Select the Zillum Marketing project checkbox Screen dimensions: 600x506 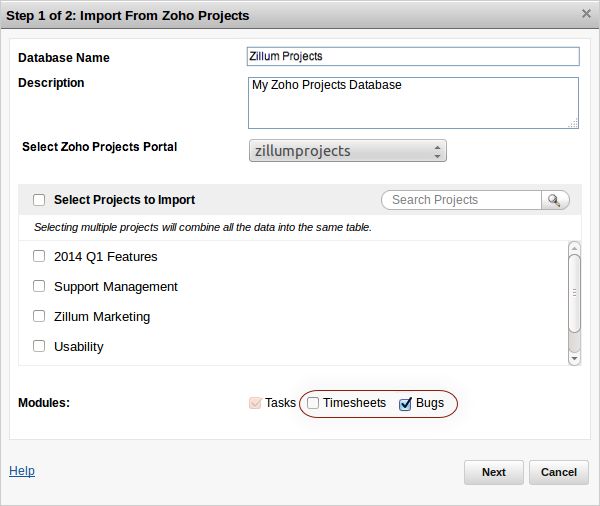click(39, 316)
